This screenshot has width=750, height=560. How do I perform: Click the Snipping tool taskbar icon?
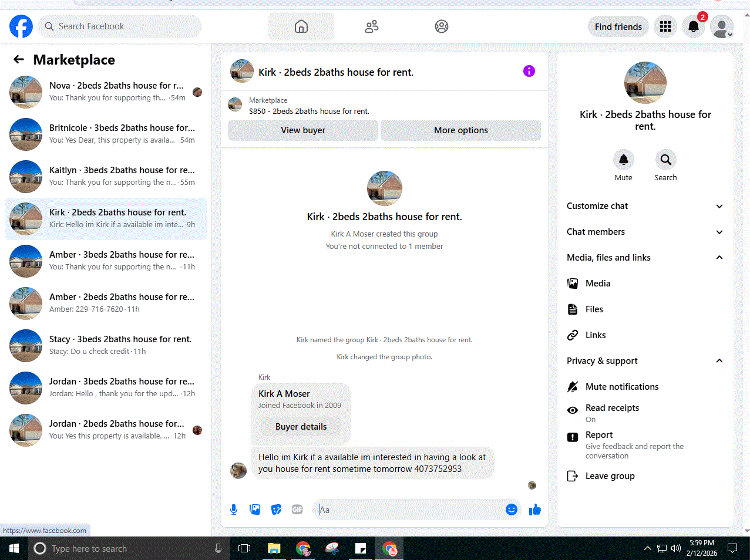click(x=332, y=548)
